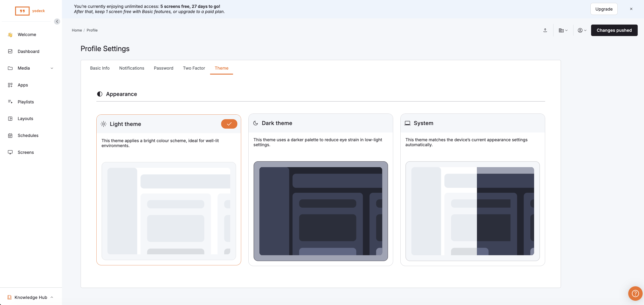Open Layouts from the sidebar
Screen dimensions: 644x305
tap(25, 118)
